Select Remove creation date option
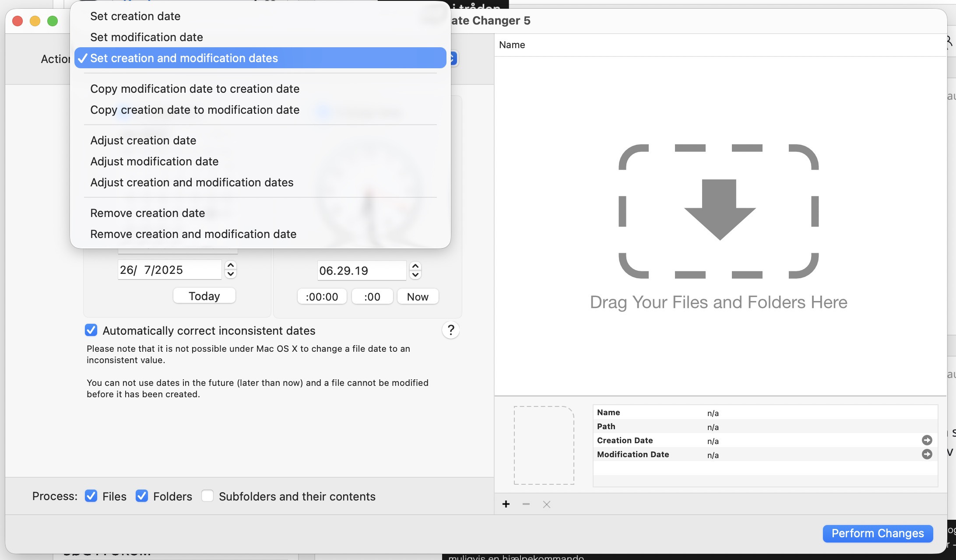This screenshot has height=560, width=956. click(x=147, y=213)
